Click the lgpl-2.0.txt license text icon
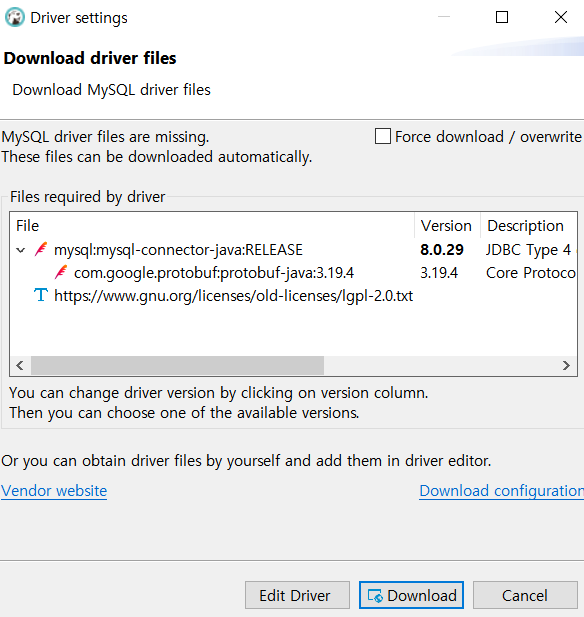The image size is (584, 617). point(41,295)
